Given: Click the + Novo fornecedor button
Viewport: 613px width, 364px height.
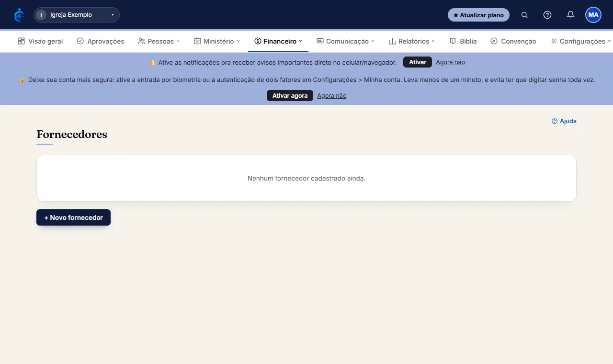Looking at the screenshot, I should pos(73,217).
